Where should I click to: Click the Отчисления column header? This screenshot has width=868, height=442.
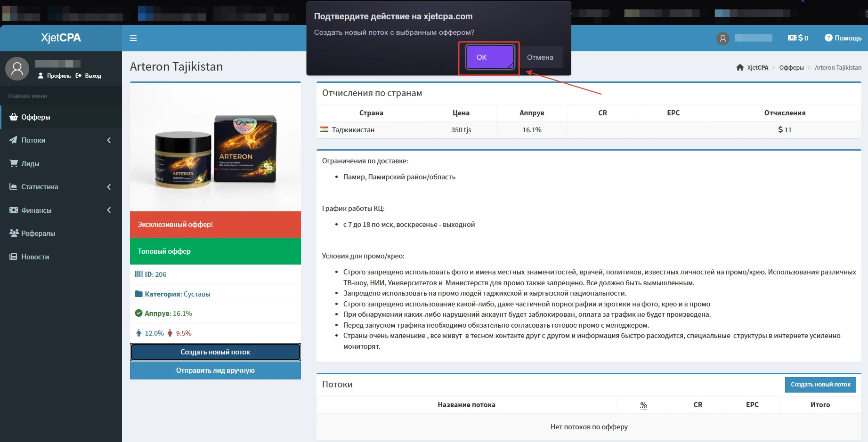click(785, 113)
